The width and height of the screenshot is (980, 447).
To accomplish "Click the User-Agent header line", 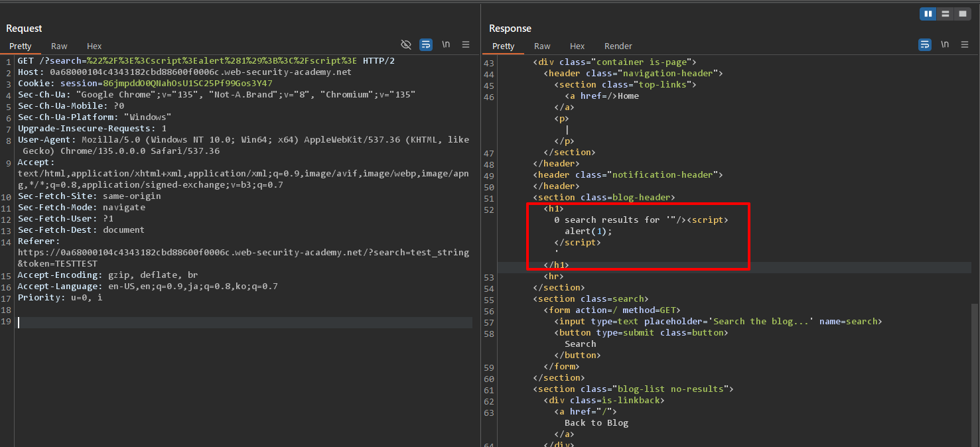I will (x=243, y=145).
